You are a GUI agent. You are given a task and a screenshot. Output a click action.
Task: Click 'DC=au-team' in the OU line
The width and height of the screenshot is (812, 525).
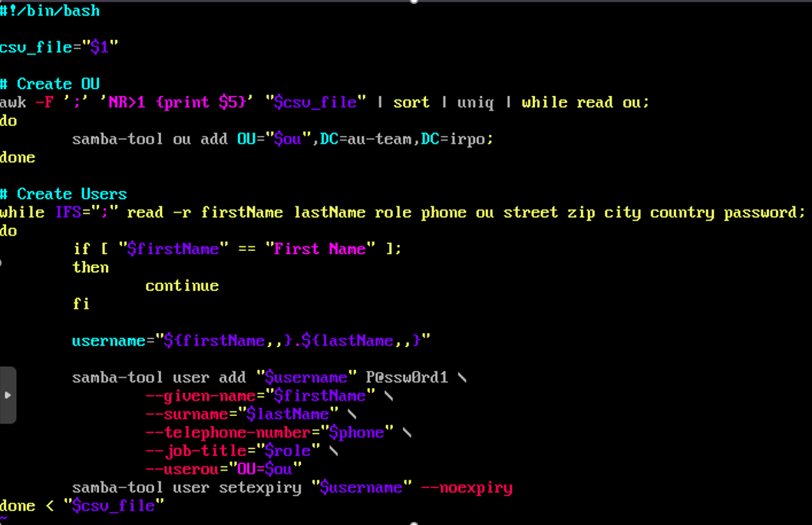pyautogui.click(x=365, y=139)
